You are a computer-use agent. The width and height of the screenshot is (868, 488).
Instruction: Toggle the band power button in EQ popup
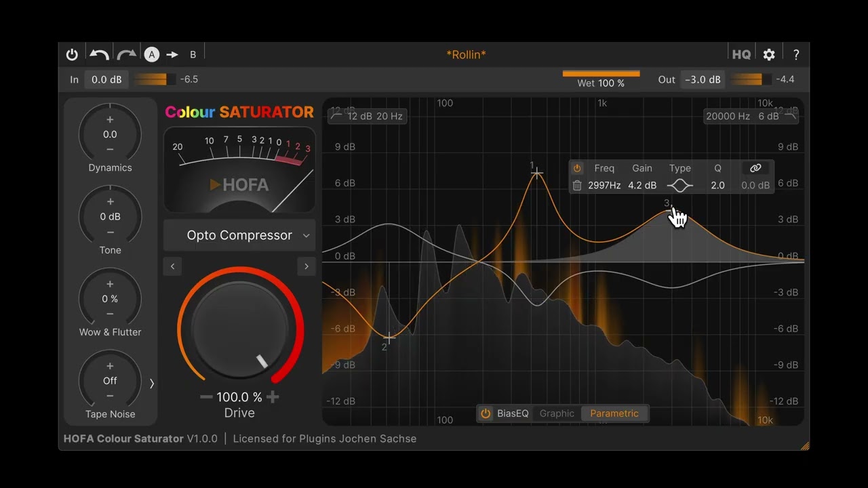[577, 168]
